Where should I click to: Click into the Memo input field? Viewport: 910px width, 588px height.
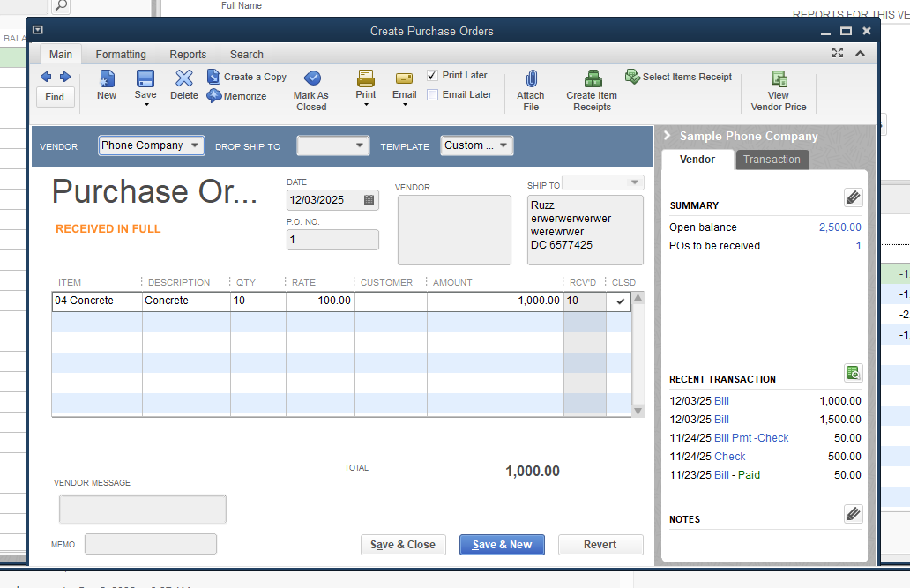(151, 545)
